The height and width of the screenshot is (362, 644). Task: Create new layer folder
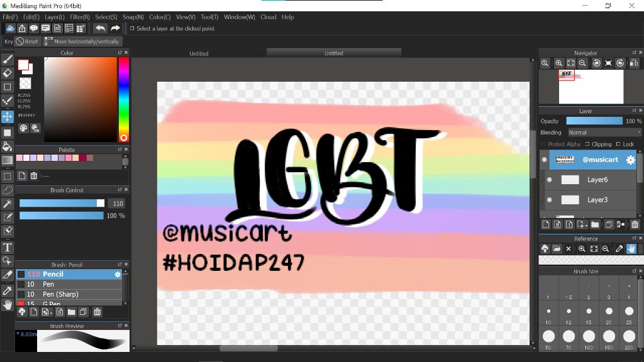pos(595,224)
